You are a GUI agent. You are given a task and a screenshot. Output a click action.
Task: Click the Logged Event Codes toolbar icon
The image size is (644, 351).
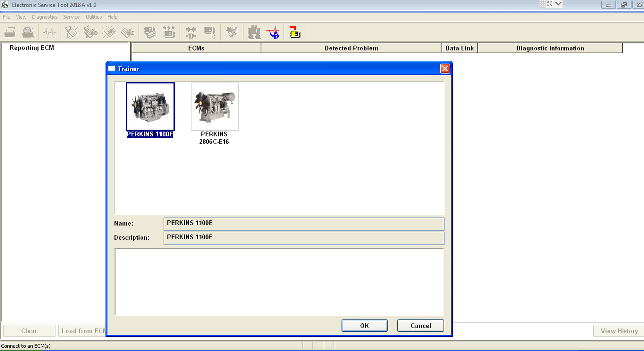point(128,33)
